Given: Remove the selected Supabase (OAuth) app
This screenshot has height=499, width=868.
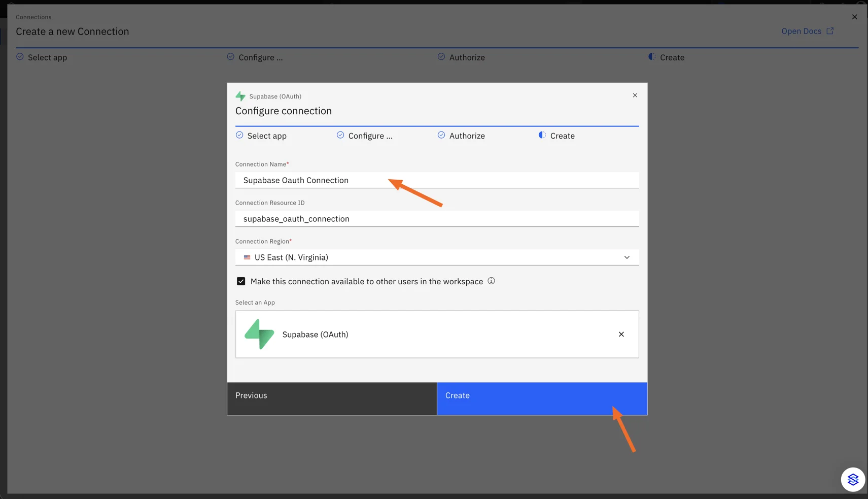Looking at the screenshot, I should pyautogui.click(x=621, y=335).
